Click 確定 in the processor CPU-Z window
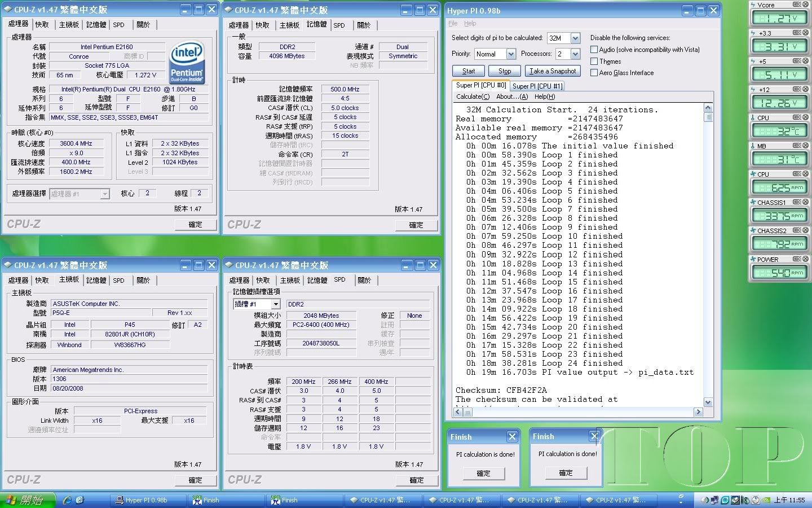 coord(195,225)
